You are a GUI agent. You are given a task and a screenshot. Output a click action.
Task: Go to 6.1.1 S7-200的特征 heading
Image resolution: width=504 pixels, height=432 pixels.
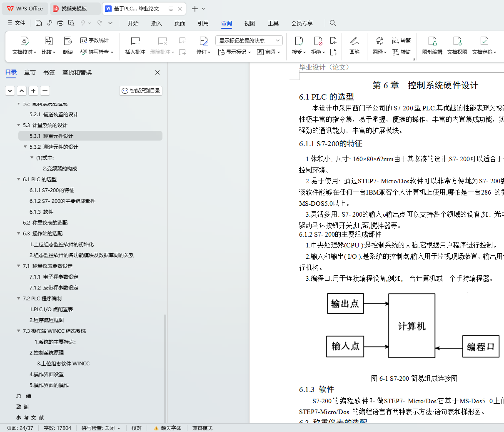point(52,190)
